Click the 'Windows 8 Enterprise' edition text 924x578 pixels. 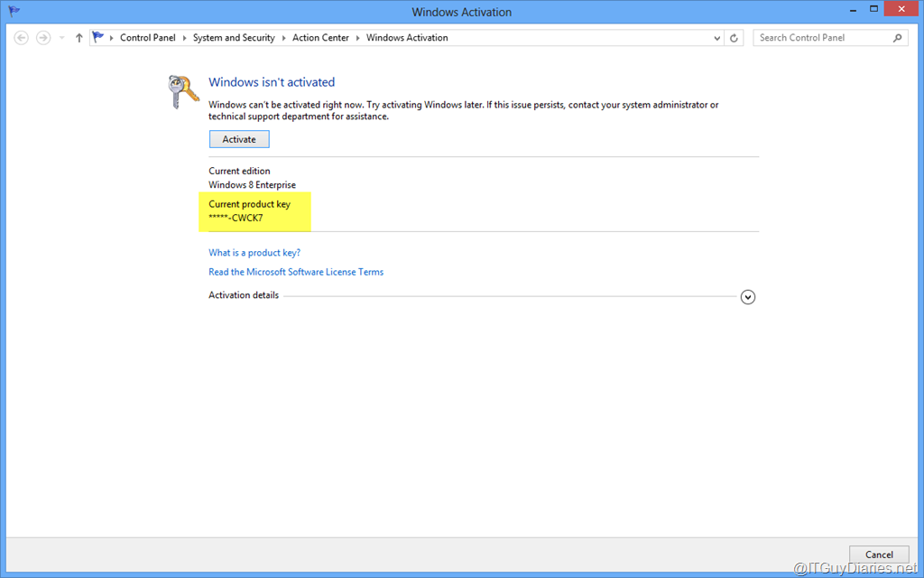point(253,184)
